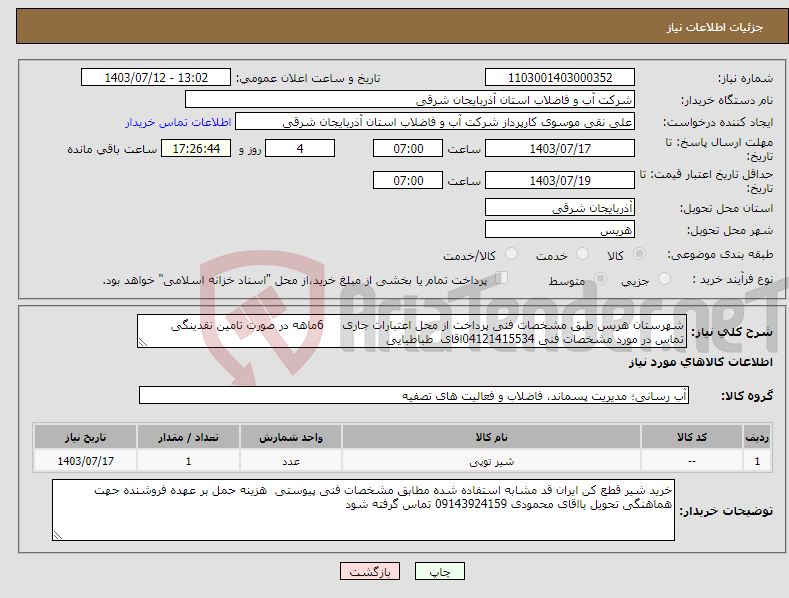Click the ردیف column header

tap(757, 437)
